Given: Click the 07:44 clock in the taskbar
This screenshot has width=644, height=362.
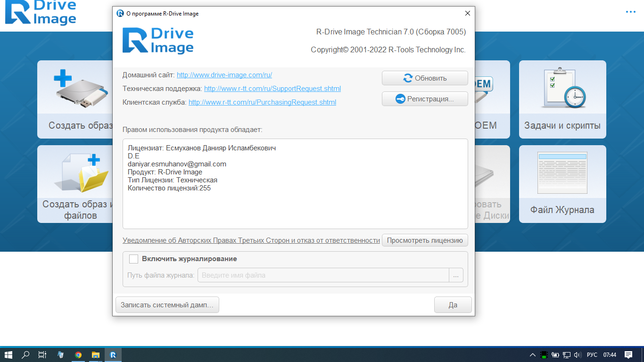Looking at the screenshot, I should pos(610,355).
